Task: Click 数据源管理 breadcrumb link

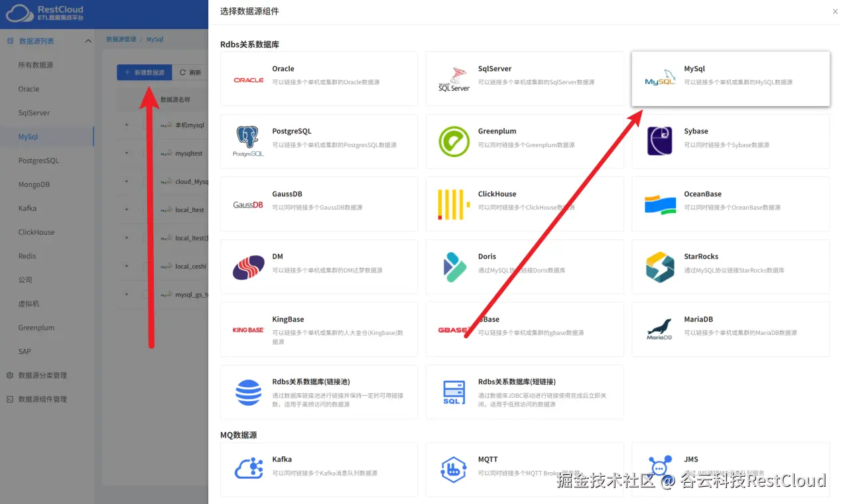Action: point(121,39)
